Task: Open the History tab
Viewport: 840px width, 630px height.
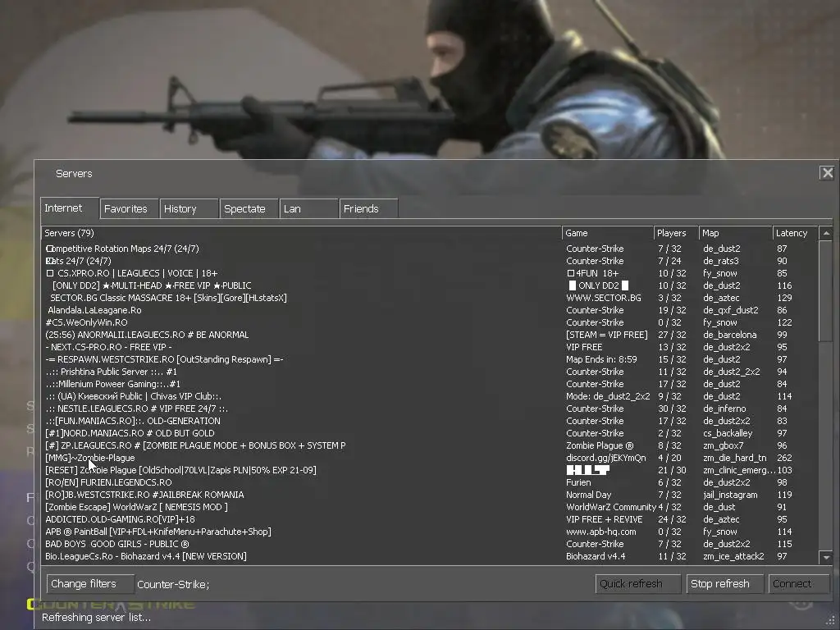Action: click(x=189, y=209)
